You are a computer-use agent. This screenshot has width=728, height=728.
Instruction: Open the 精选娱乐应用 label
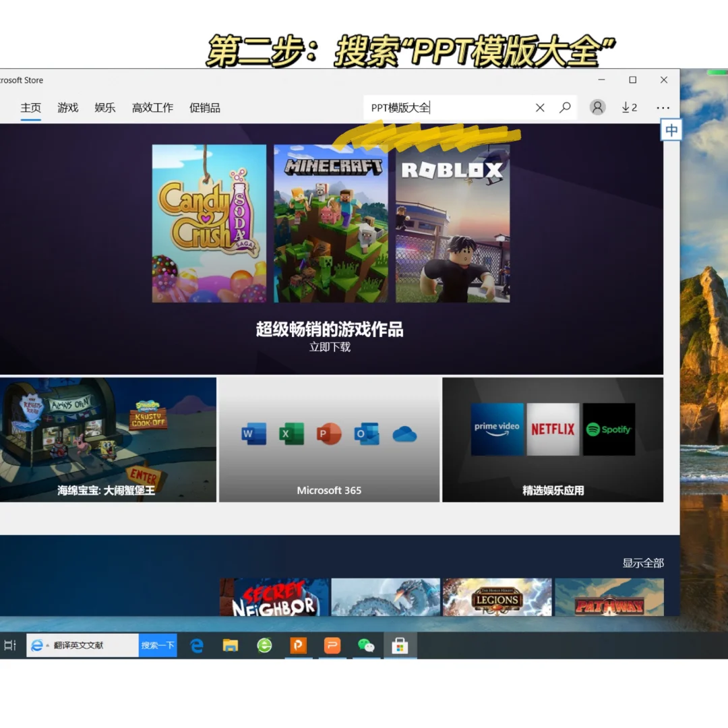point(553,490)
